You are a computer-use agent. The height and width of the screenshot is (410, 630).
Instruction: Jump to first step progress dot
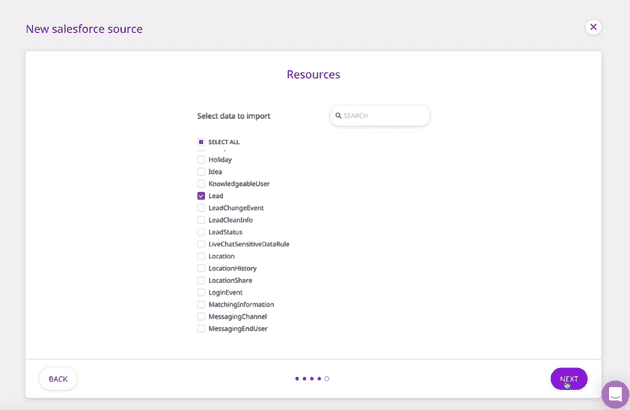tap(297, 379)
